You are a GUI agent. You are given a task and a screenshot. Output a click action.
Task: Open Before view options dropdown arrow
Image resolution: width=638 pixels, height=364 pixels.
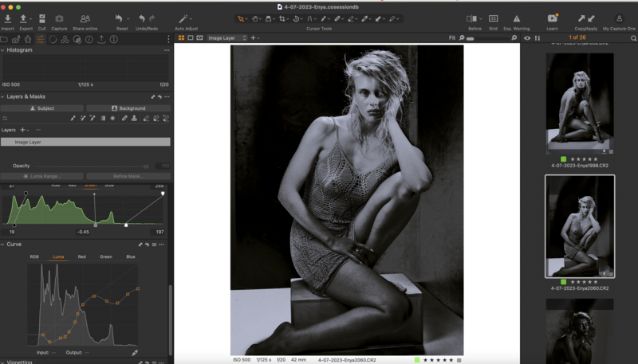481,18
